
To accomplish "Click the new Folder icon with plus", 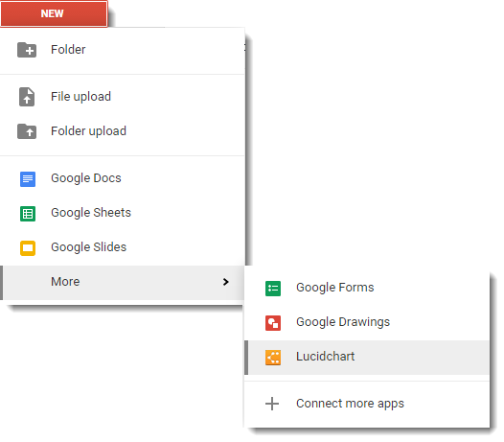I will click(x=27, y=50).
